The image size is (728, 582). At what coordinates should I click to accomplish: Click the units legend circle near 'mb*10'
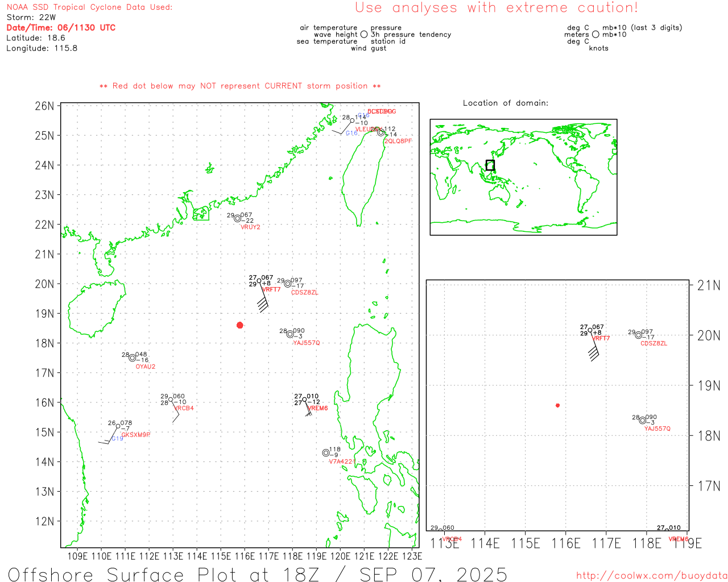point(595,35)
